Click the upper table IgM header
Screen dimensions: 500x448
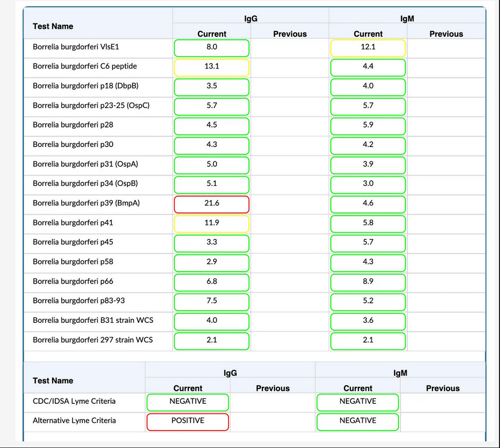[407, 18]
